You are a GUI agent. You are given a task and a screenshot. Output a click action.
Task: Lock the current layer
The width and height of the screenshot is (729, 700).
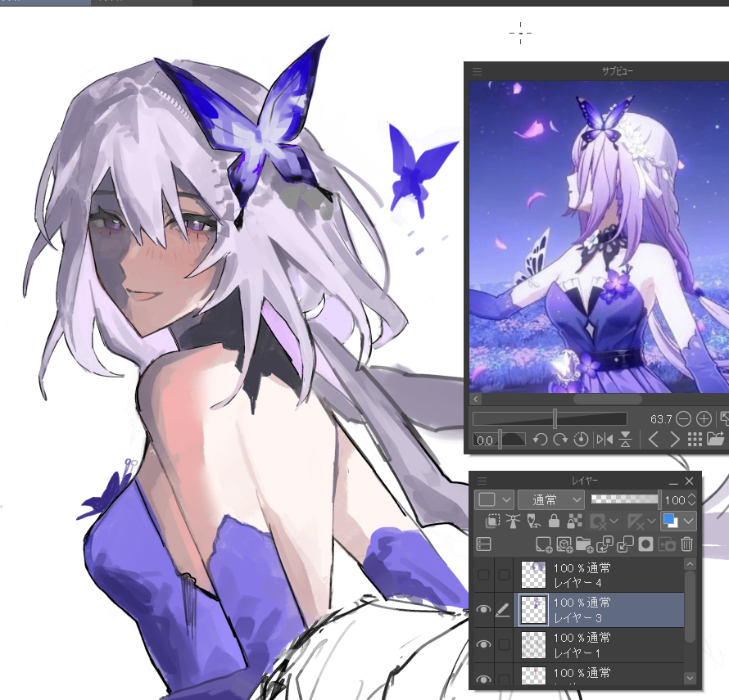coord(554,521)
